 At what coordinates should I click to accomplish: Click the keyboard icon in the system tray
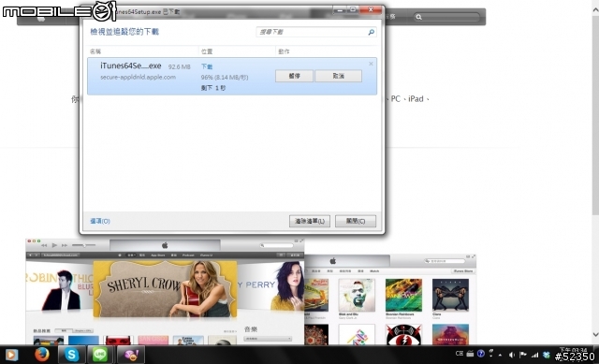470,354
